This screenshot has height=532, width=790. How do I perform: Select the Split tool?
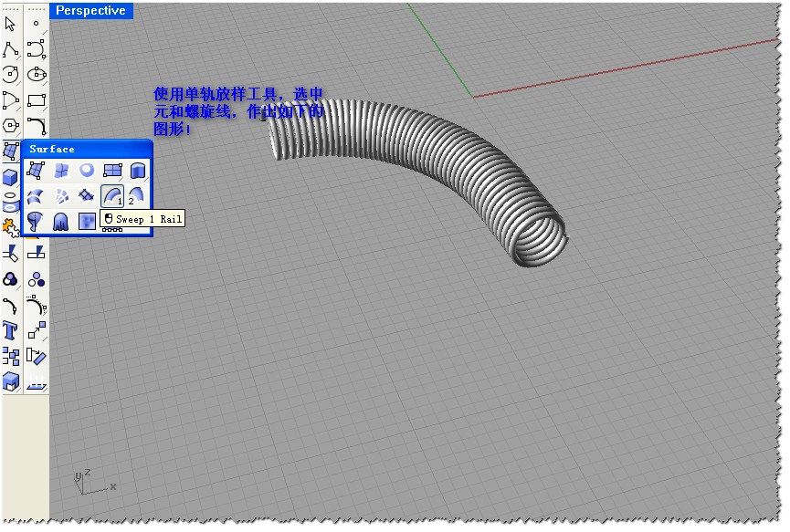37,253
